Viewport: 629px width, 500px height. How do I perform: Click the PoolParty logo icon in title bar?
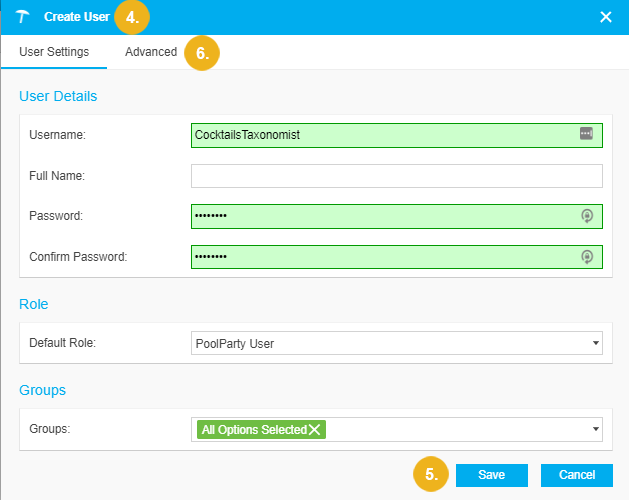click(x=22, y=17)
